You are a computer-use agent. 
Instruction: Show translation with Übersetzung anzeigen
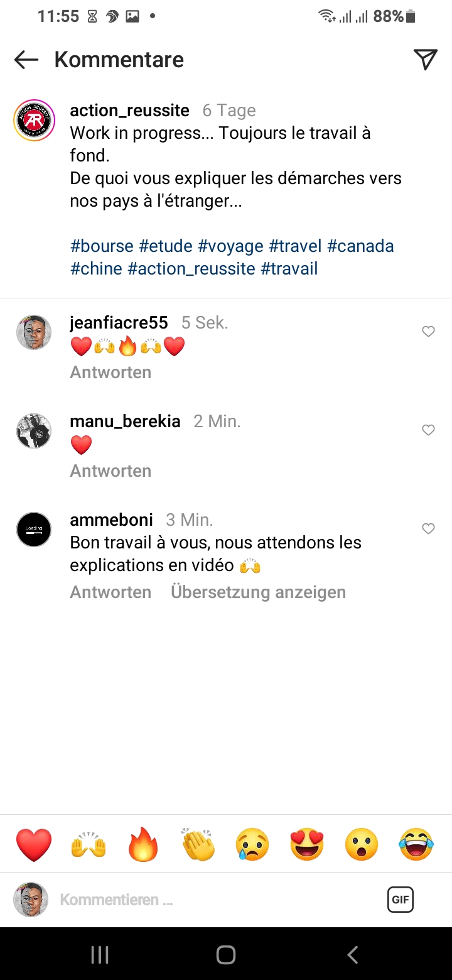(258, 592)
